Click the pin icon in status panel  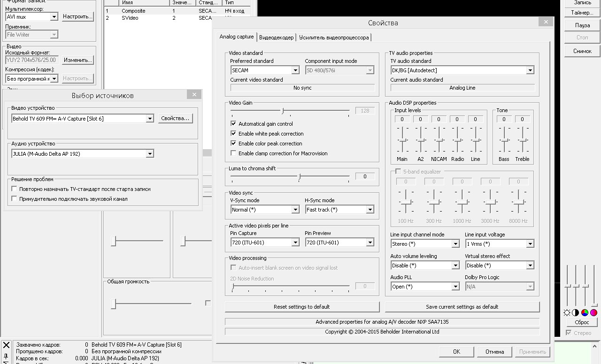[x=6, y=357]
